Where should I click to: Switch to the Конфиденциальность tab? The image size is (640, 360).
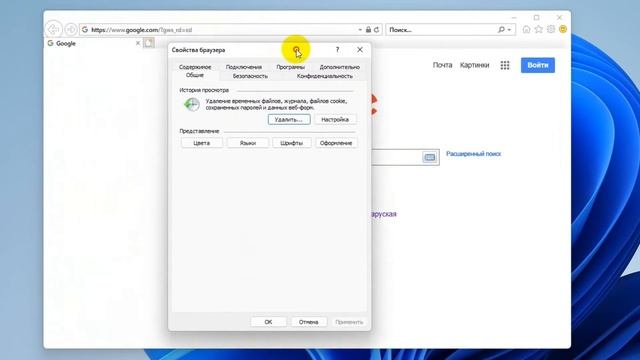[324, 76]
